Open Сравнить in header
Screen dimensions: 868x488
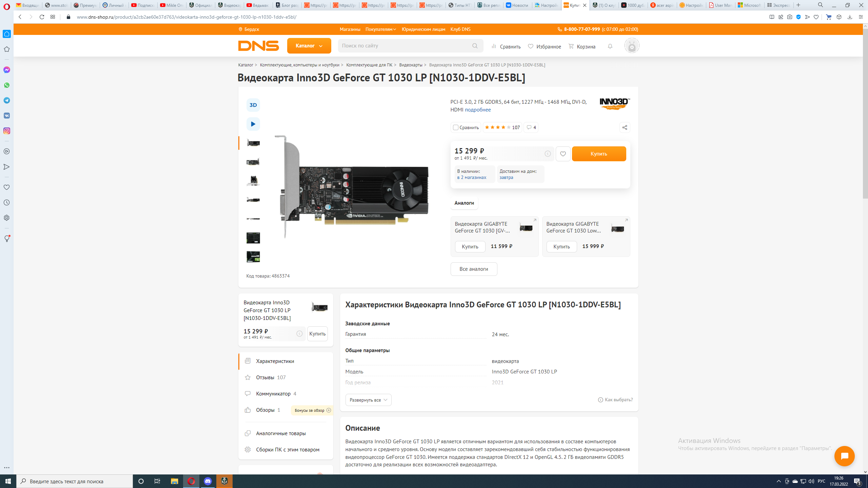coord(506,46)
